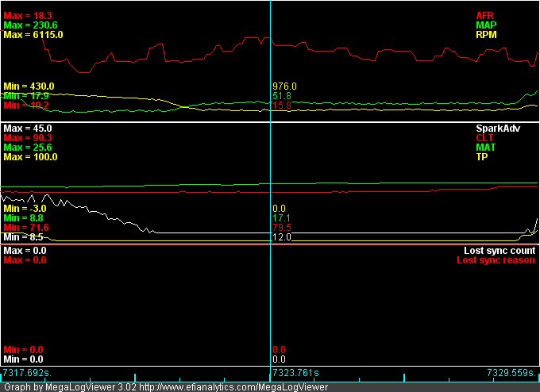The image size is (540, 392).
Task: Click the red AFR legend label
Action: click(485, 15)
